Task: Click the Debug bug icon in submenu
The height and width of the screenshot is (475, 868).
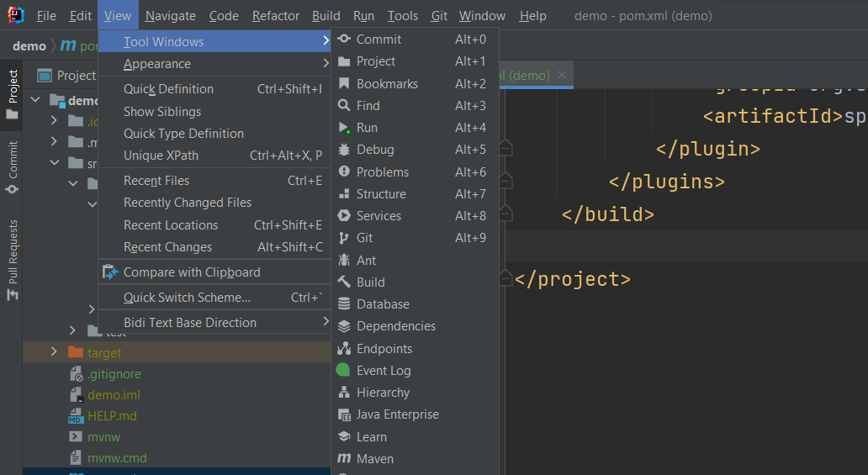Action: click(x=344, y=150)
